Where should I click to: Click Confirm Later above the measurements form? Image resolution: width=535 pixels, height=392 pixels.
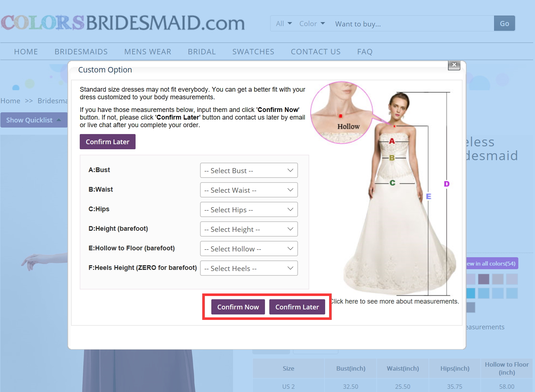click(107, 142)
